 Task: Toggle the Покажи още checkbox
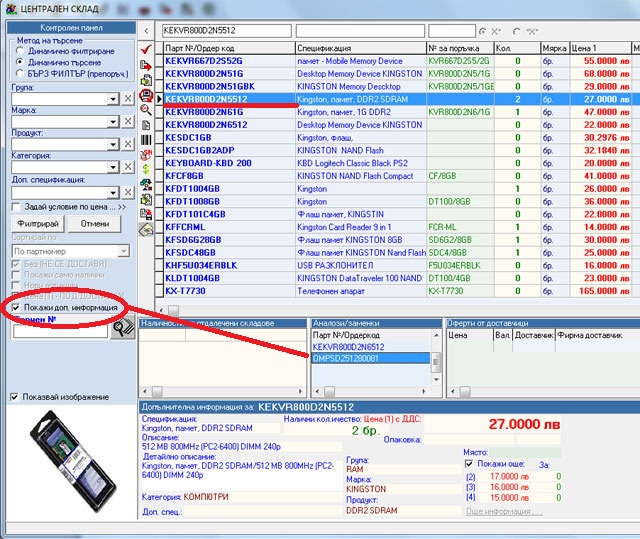[x=469, y=464]
